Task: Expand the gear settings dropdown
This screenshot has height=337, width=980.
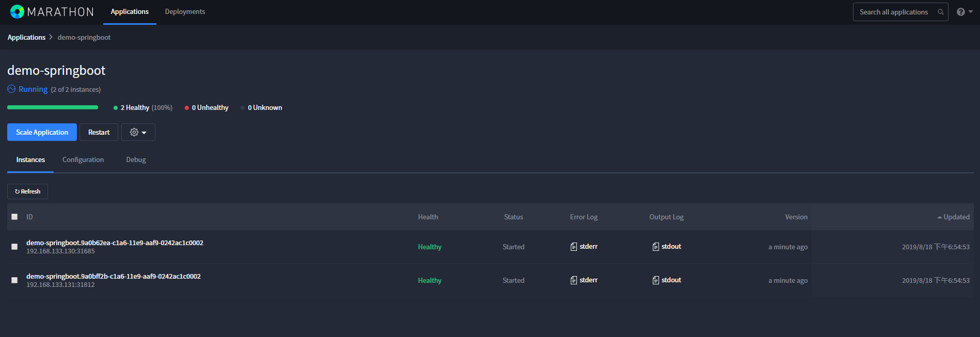Action: (138, 132)
